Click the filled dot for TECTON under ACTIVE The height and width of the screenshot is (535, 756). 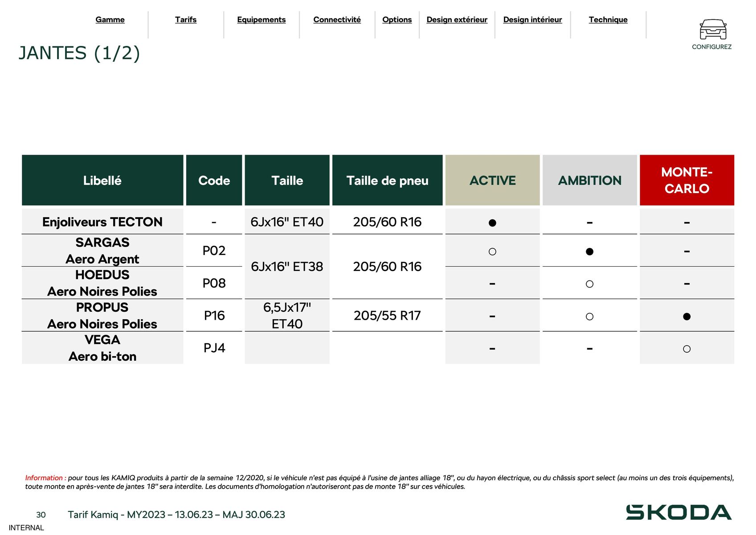click(x=492, y=223)
